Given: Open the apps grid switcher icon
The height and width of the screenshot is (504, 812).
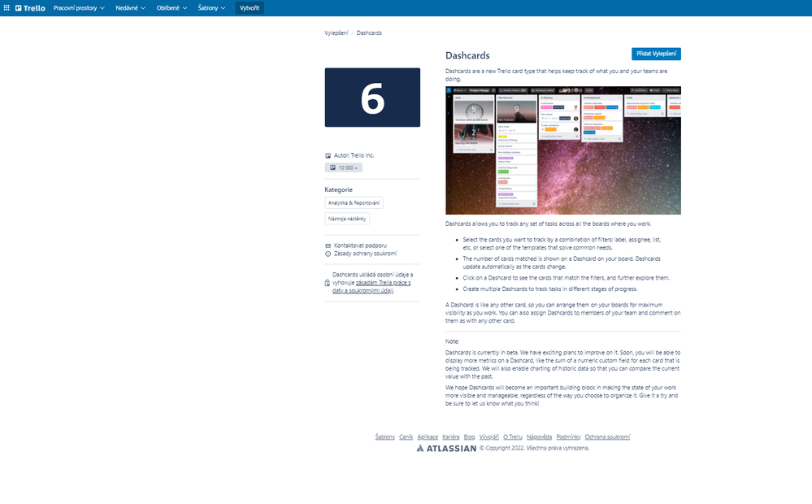Looking at the screenshot, I should (7, 8).
